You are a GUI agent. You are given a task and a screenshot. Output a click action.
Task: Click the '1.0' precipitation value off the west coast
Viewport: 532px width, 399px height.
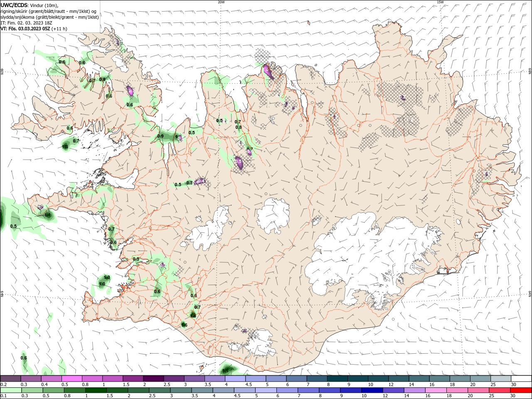tap(102, 283)
